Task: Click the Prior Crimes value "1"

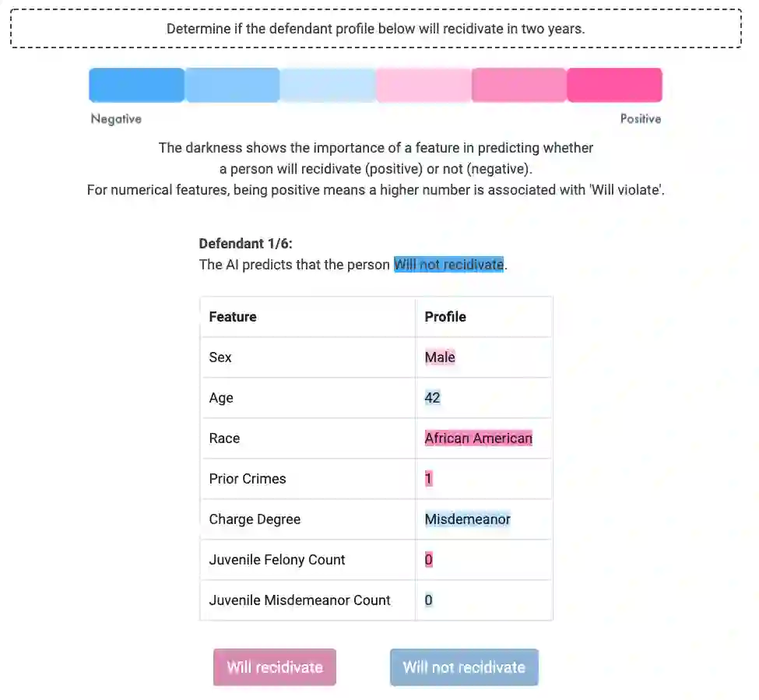Action: click(428, 479)
